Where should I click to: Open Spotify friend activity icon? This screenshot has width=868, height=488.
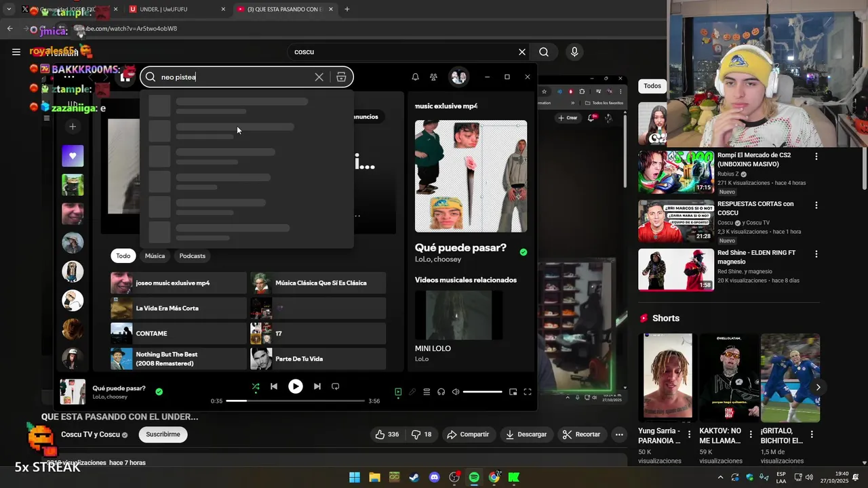pos(433,77)
